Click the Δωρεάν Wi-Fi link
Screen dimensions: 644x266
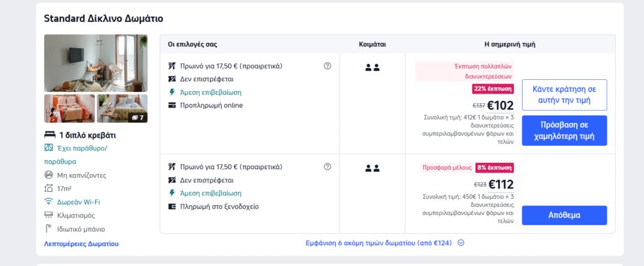point(79,202)
